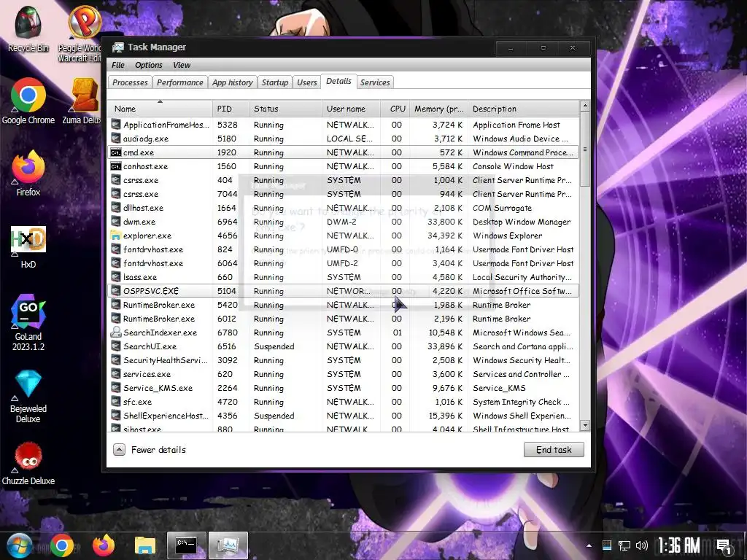Click the network tray icon
The image size is (747, 560).
coord(624,545)
